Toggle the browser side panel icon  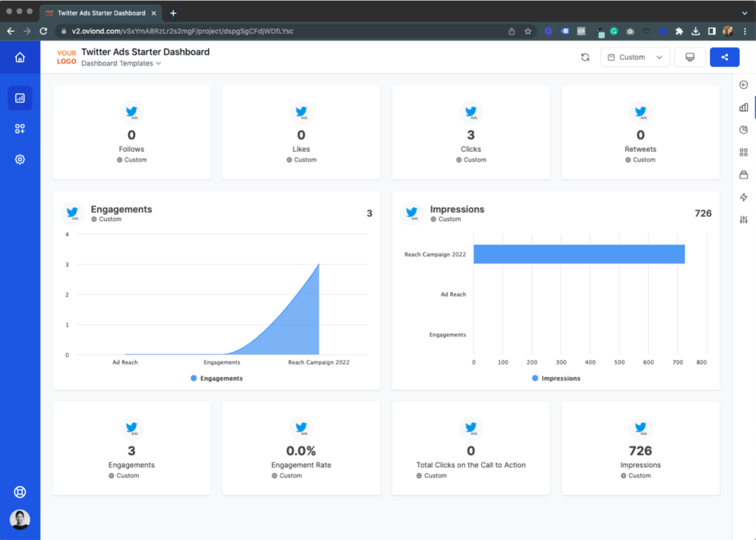coord(712,31)
